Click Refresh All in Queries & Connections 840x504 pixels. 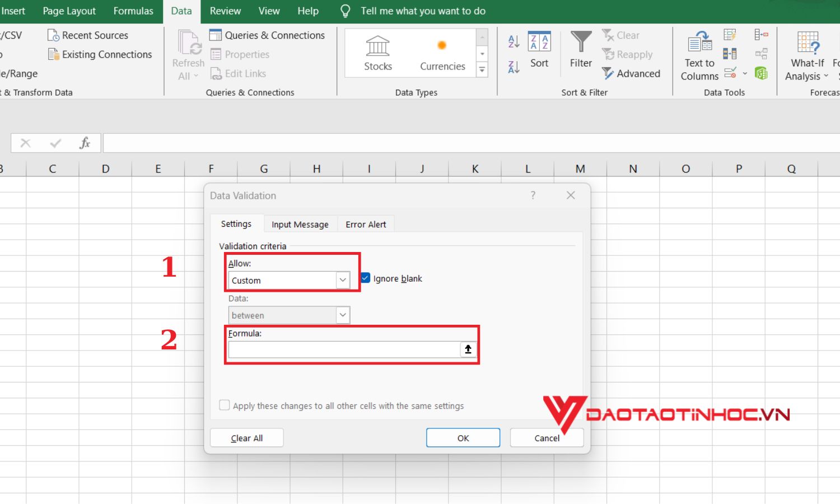coord(187,54)
